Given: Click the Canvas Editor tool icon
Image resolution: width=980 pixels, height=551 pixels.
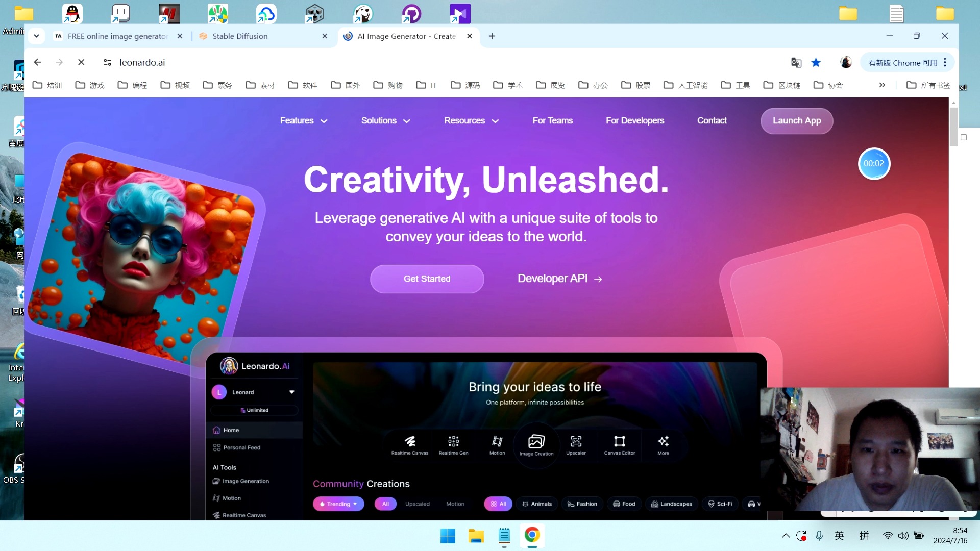Looking at the screenshot, I should [x=620, y=445].
